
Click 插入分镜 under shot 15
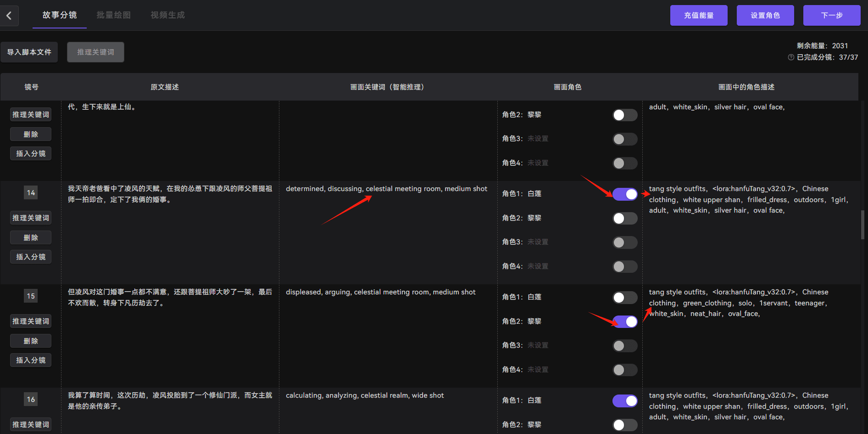31,360
